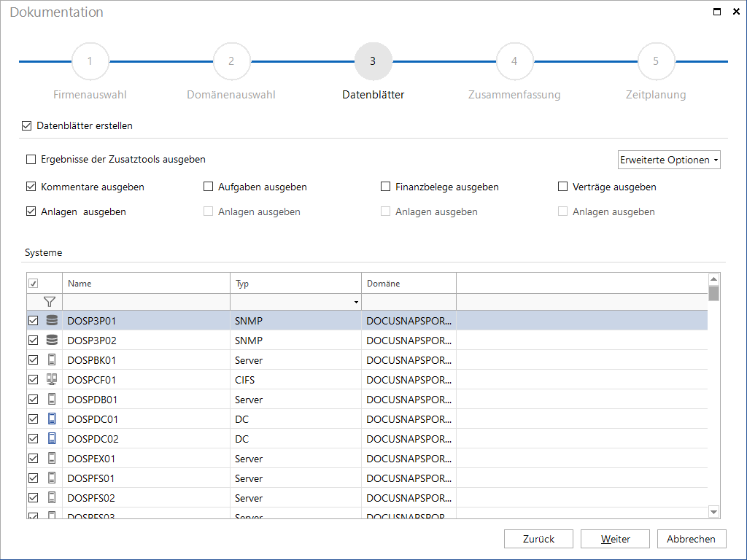The width and height of the screenshot is (747, 560).
Task: Click the SNMP device icon for DOSP3P01
Action: tap(52, 321)
